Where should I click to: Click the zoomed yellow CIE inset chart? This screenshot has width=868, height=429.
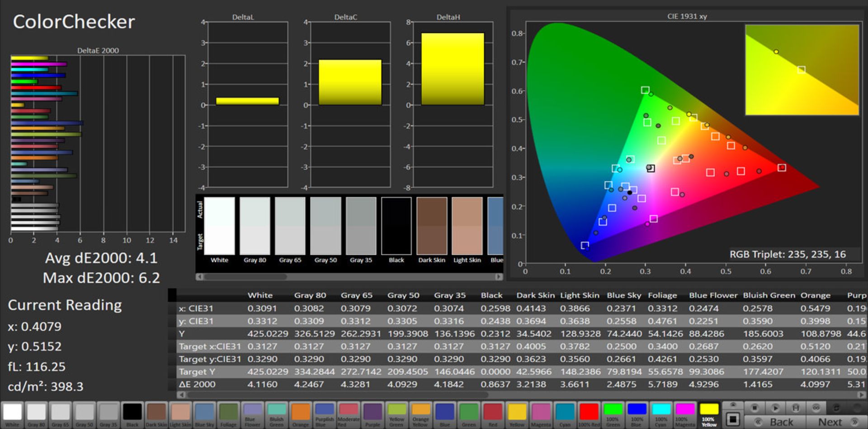click(802, 70)
